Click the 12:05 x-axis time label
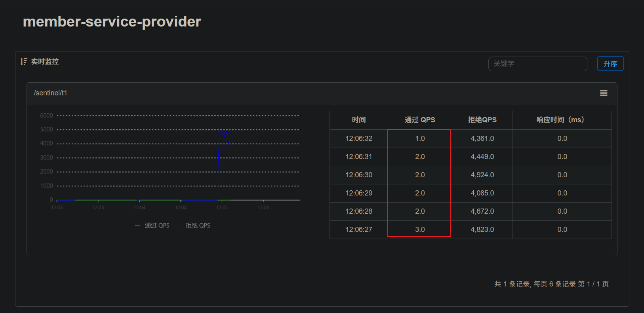This screenshot has width=644, height=313. pos(222,208)
